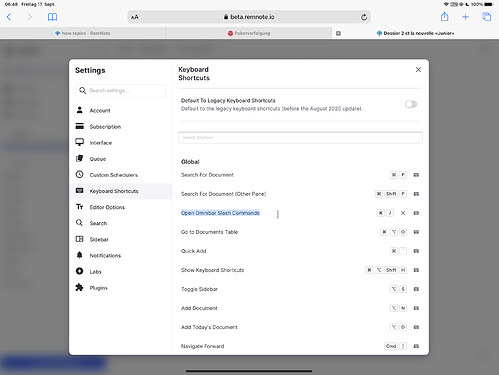Screen dimensions: 499x375
Task: Click 'Open Omnibar Slash Commands' highlighted text
Action: pyautogui.click(x=220, y=213)
